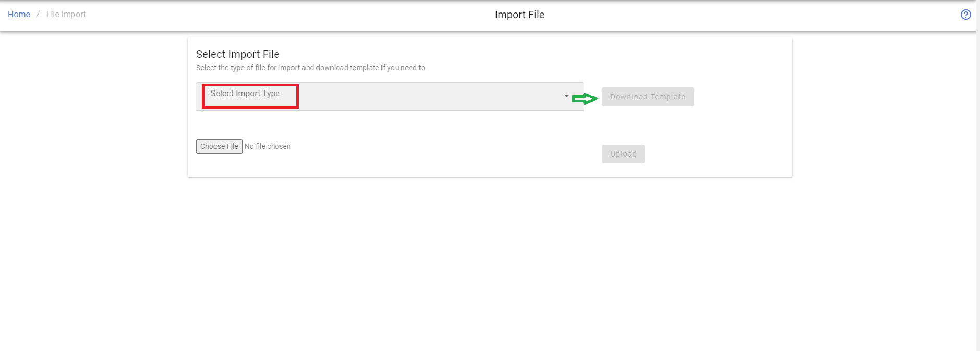The height and width of the screenshot is (351, 980).
Task: Open the Select Import Type dropdown
Action: (x=390, y=97)
